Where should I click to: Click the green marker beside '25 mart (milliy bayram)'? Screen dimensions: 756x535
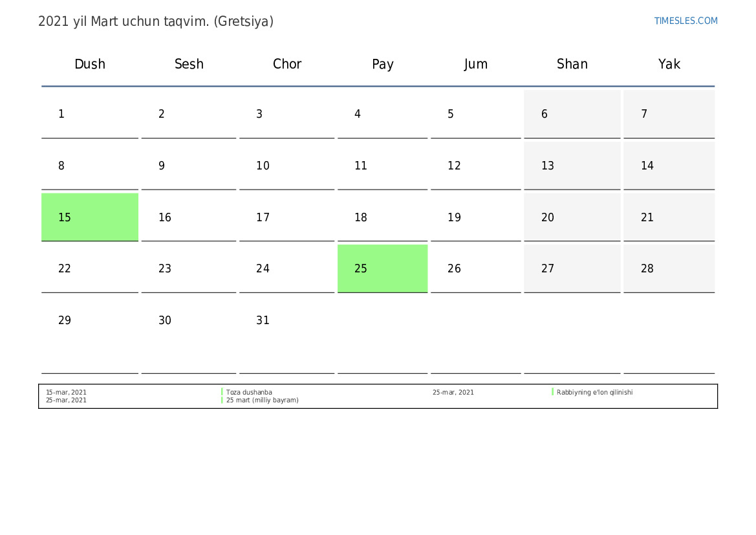tap(222, 400)
